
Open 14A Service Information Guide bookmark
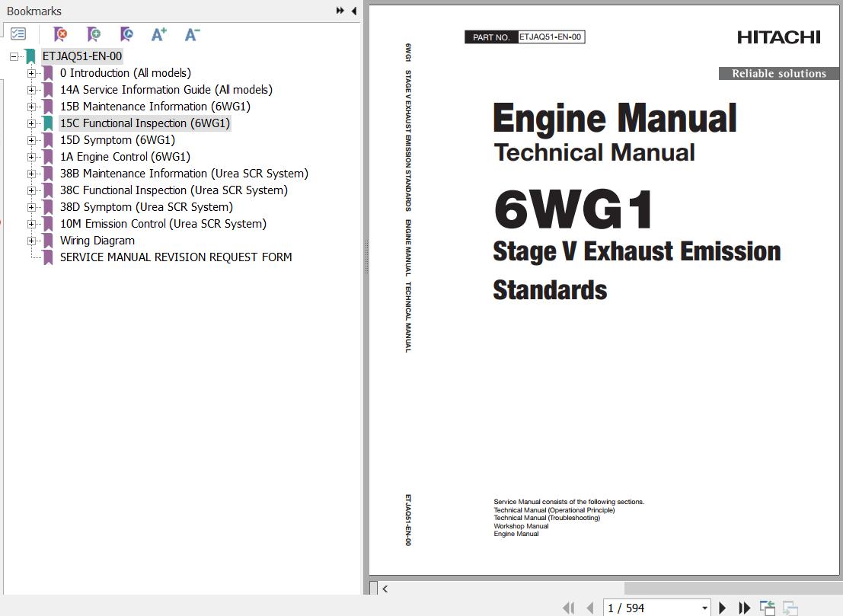click(166, 90)
